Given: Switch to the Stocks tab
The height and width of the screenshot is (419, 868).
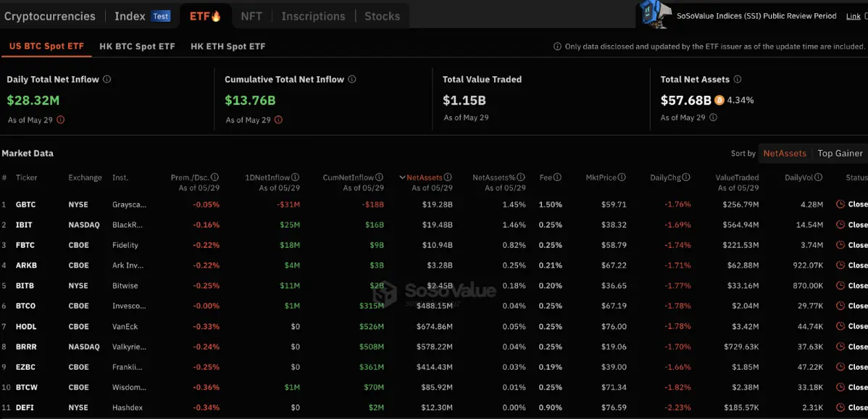Looking at the screenshot, I should (382, 16).
